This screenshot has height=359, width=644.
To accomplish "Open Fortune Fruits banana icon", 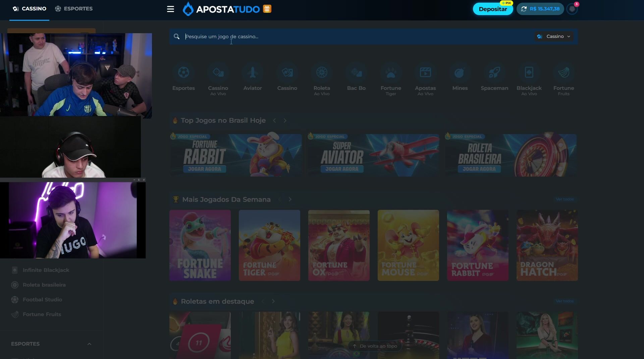I will click(563, 72).
